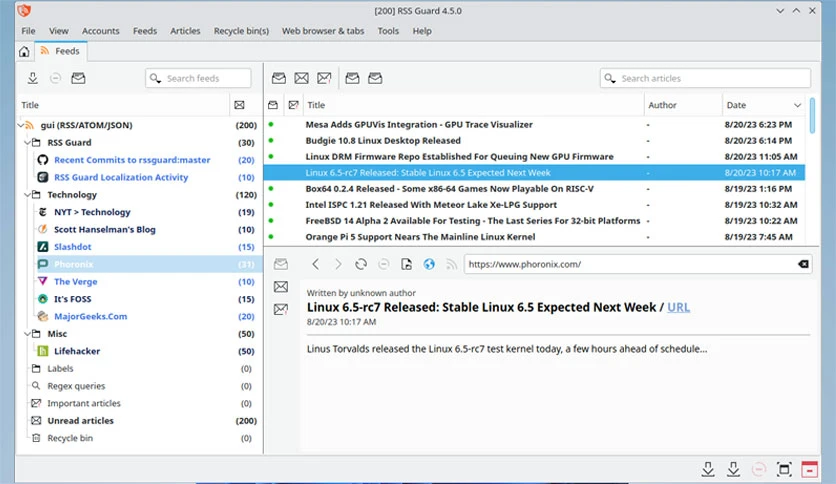The height and width of the screenshot is (484, 836).
Task: Toggle read dot for Mesa GPUVis article
Action: pos(271,124)
